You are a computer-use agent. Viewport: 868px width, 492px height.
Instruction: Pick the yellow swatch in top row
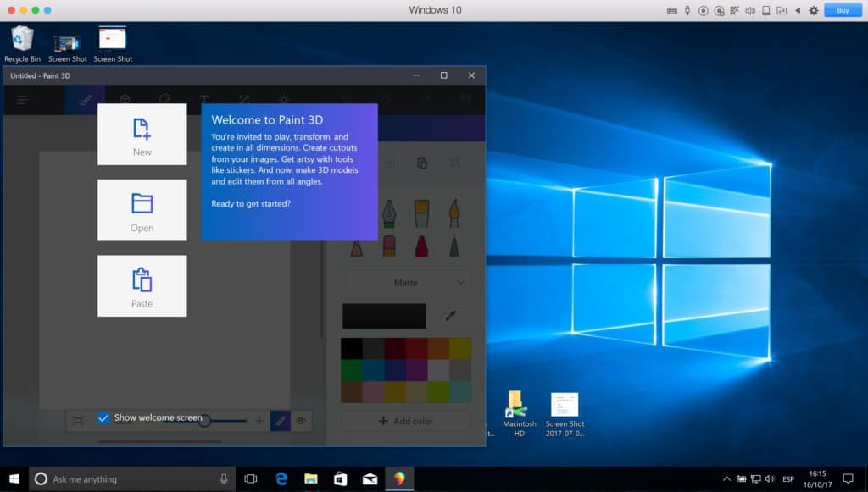coord(460,349)
